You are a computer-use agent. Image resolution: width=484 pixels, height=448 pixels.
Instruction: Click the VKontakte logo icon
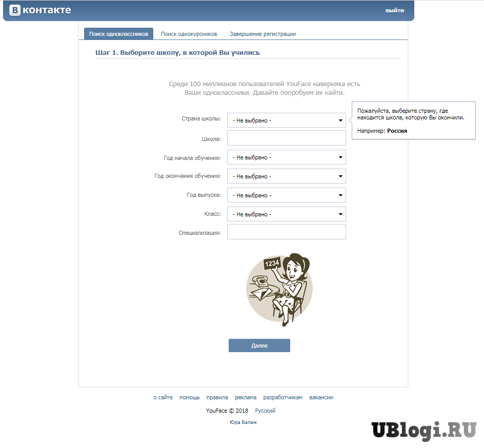click(15, 10)
